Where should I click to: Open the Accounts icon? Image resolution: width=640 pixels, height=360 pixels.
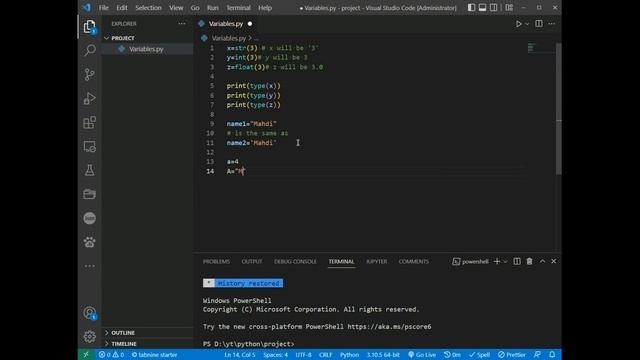89,313
